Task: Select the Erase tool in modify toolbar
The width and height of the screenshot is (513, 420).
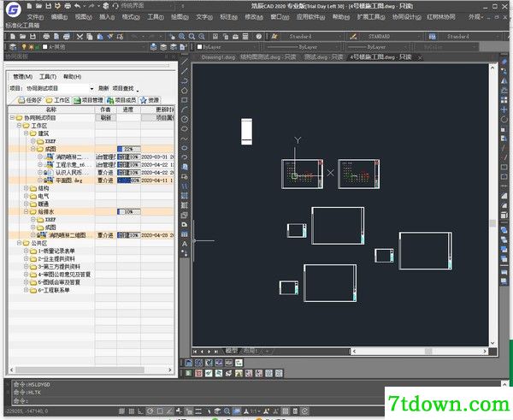Action: pyautogui.click(x=504, y=62)
